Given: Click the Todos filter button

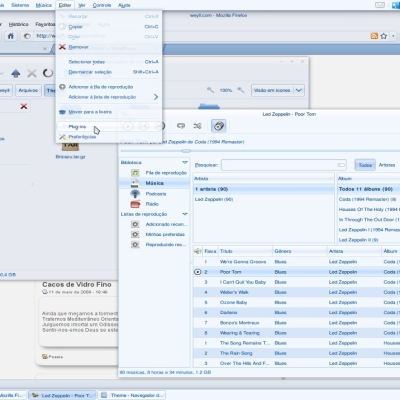Looking at the screenshot, I should (365, 165).
